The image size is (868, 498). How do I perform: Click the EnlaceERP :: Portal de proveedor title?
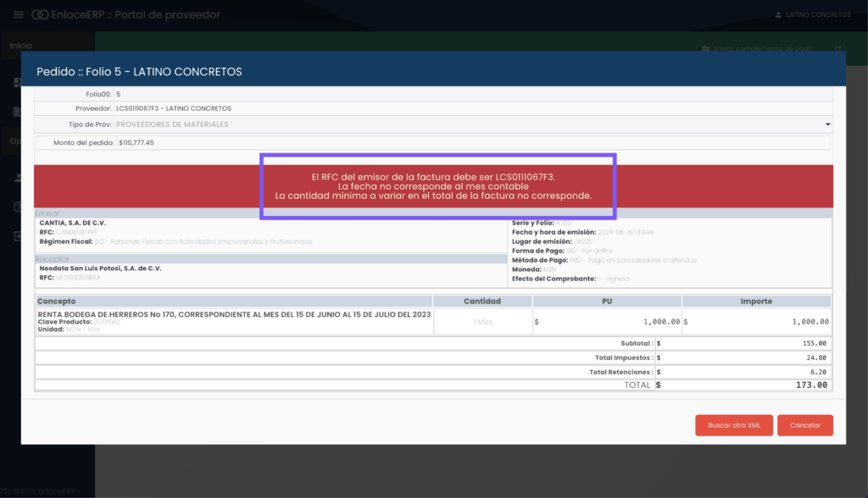[x=136, y=15]
